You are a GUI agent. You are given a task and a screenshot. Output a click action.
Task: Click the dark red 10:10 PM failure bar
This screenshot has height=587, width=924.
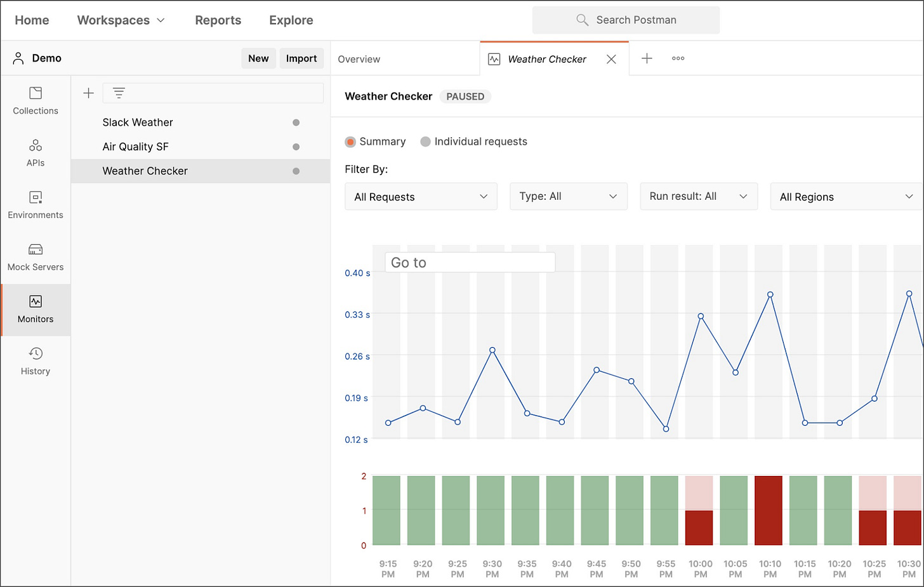pyautogui.click(x=769, y=510)
